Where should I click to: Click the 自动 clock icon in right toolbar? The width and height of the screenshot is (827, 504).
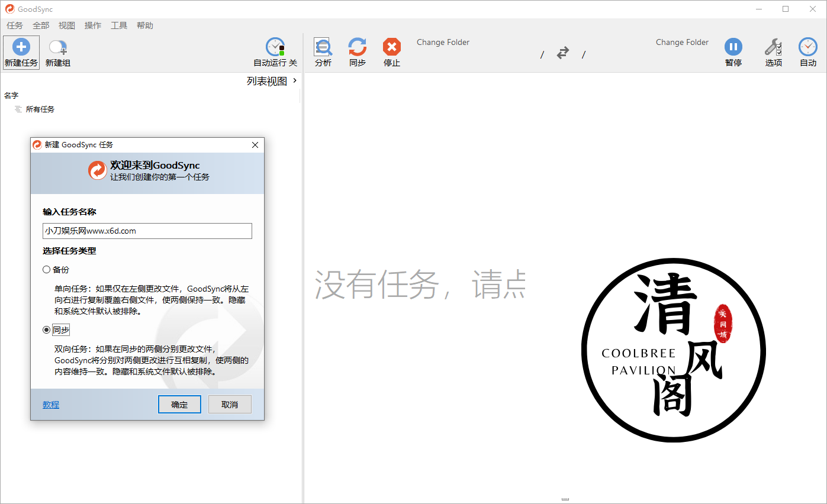click(808, 47)
